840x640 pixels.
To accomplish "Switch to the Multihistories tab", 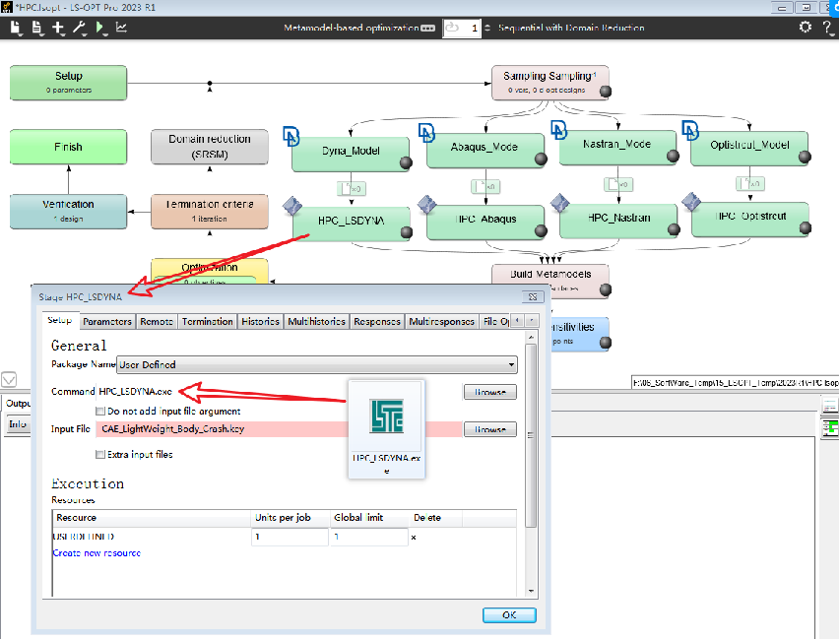I will point(317,322).
